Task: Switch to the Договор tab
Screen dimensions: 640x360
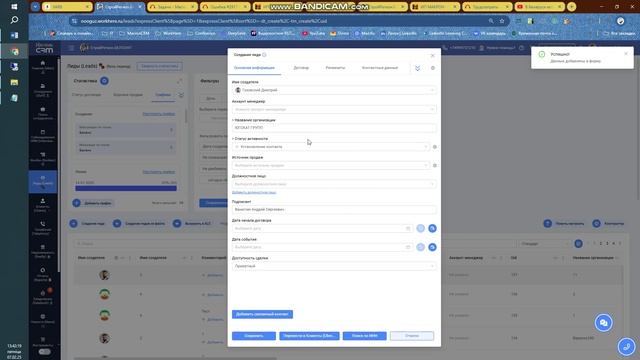Action: click(x=301, y=68)
